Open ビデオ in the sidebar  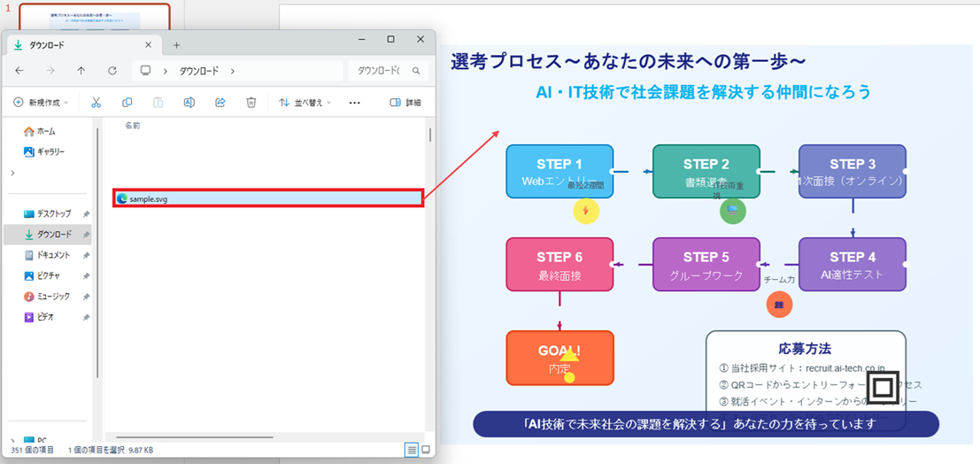coord(39,317)
